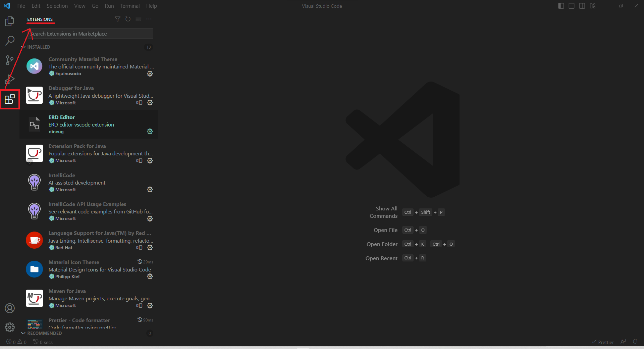Select the ERD Editor extension

coord(89,124)
